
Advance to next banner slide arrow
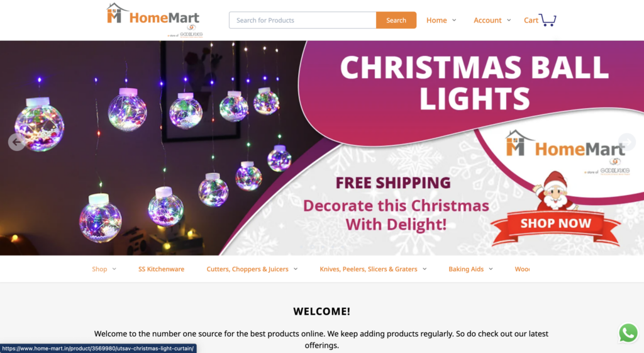pyautogui.click(x=627, y=142)
